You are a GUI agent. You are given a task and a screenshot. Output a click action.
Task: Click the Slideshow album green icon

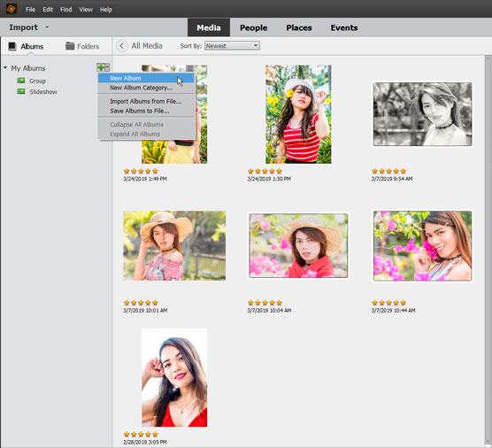coord(21,91)
